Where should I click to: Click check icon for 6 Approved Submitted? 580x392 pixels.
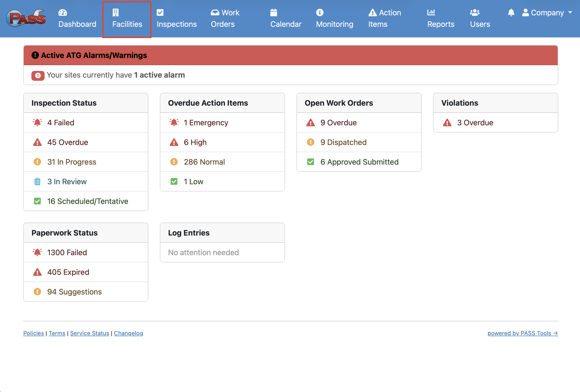[x=310, y=162]
